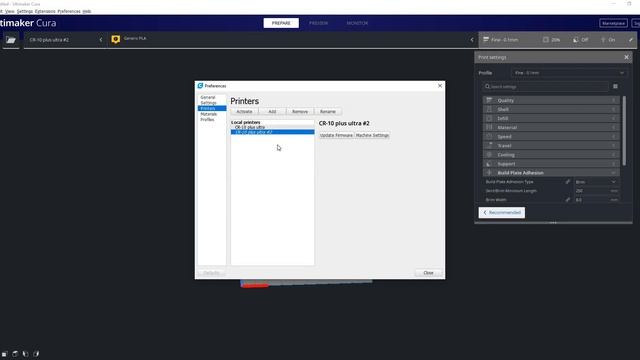
Task: Select the Printers preferences page
Action: [x=212, y=108]
